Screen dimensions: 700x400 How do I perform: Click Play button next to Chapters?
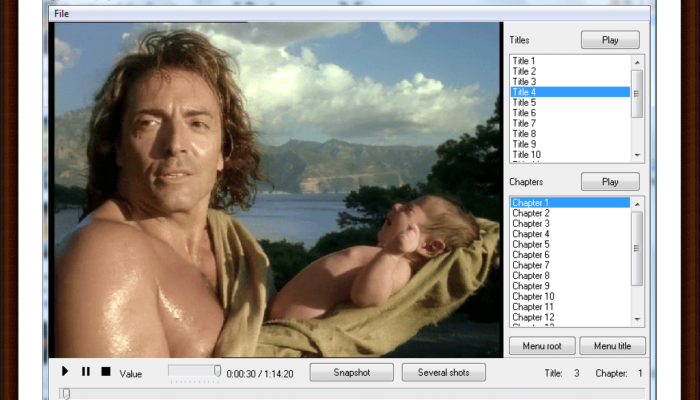(x=609, y=182)
